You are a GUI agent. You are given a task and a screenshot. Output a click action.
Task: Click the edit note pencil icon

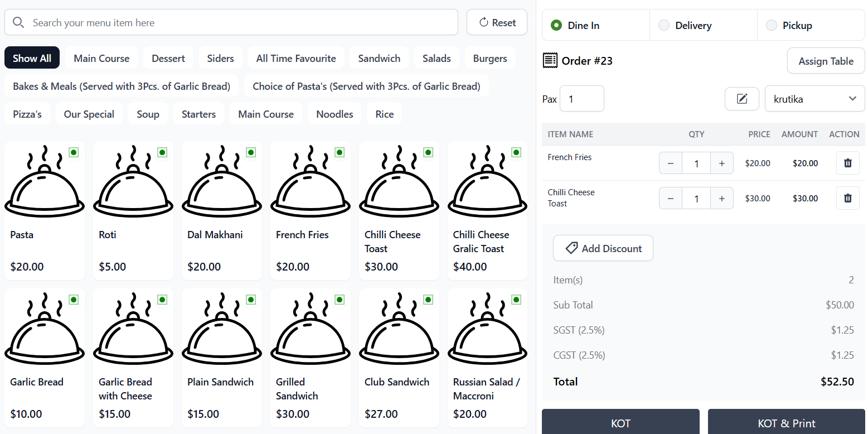(x=741, y=99)
